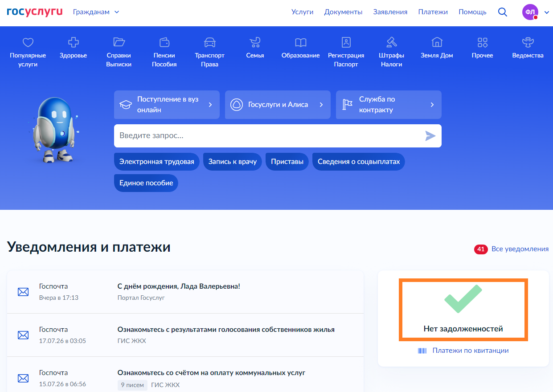Click the paper-plane send icon in search field
This screenshot has height=392, width=553.
[x=430, y=136]
